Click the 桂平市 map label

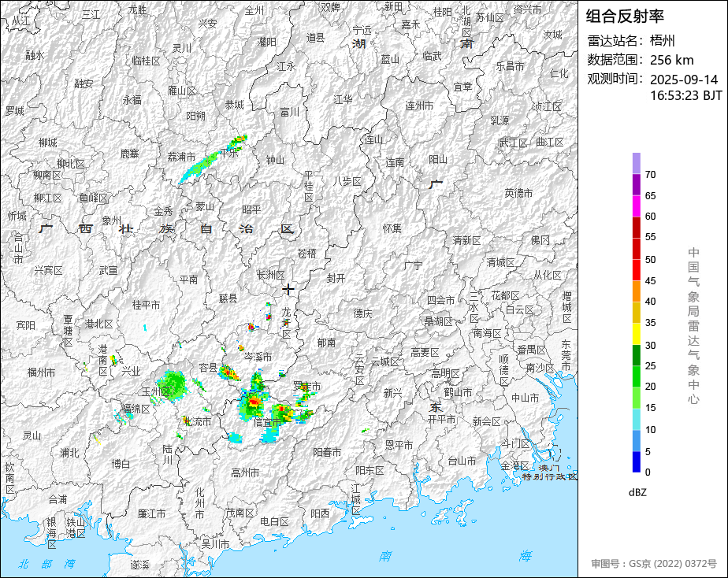(147, 305)
